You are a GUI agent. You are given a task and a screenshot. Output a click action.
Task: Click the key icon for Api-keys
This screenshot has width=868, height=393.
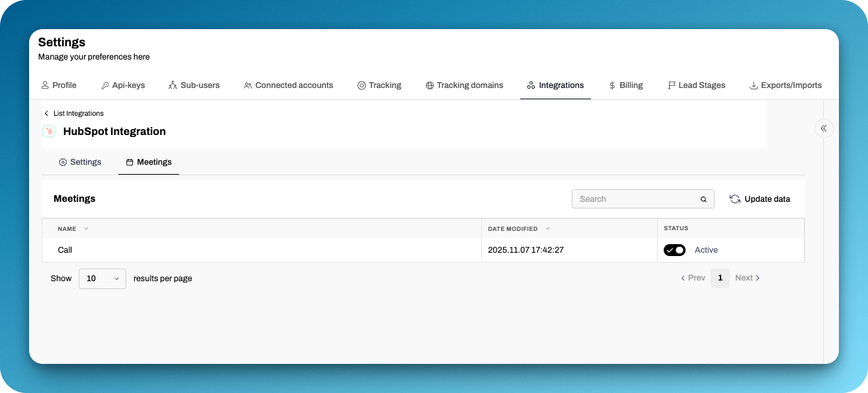coord(105,85)
